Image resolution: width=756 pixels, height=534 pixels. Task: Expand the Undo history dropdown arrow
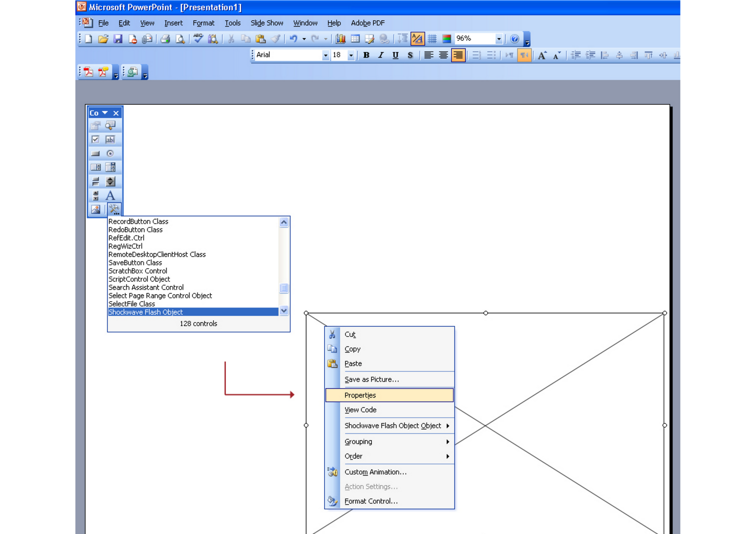click(x=304, y=39)
